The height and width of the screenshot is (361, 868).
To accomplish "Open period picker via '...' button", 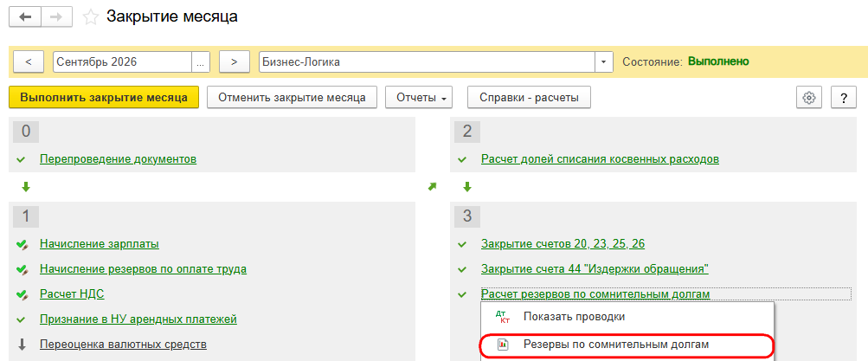I will [201, 62].
